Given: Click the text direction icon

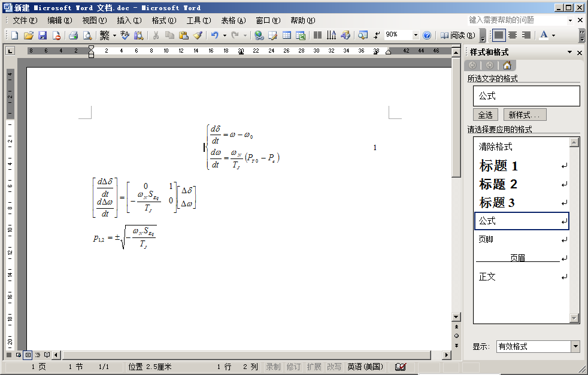Looking at the screenshot, I should tap(332, 35).
